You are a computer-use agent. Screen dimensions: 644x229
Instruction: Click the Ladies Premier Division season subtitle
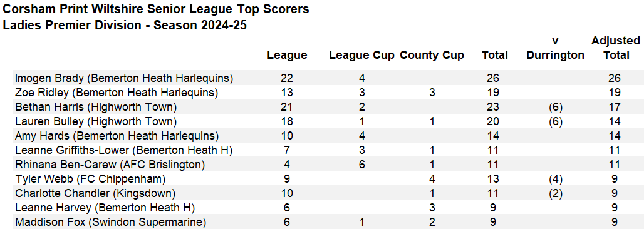point(125,26)
